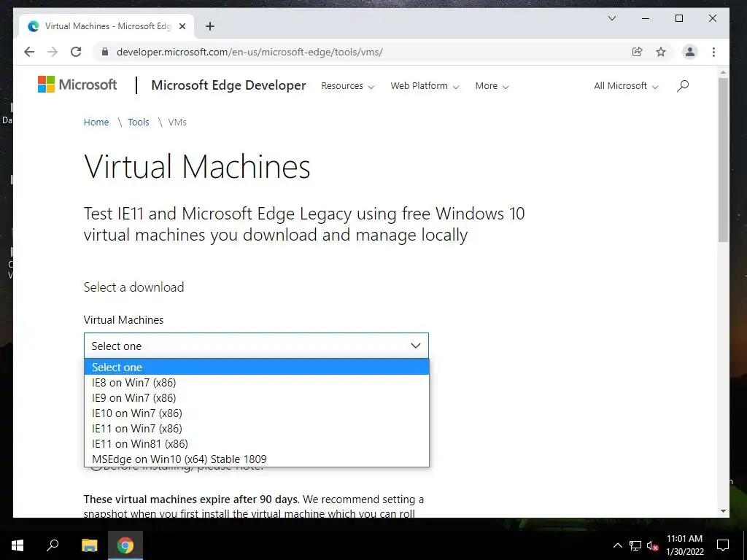This screenshot has height=560, width=747.
Task: Choose IE9 on Win7 (x86)
Action: pos(256,397)
